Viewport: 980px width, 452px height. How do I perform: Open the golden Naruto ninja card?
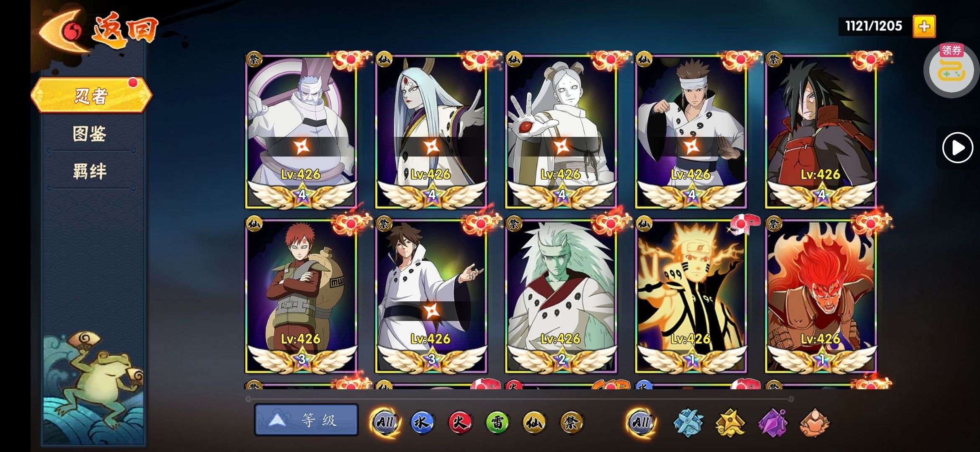[691, 295]
